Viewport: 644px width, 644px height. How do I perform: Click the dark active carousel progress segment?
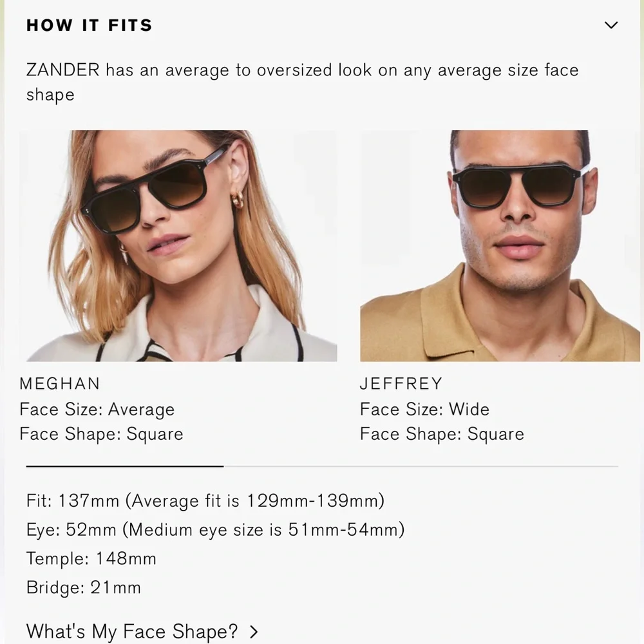click(x=125, y=466)
